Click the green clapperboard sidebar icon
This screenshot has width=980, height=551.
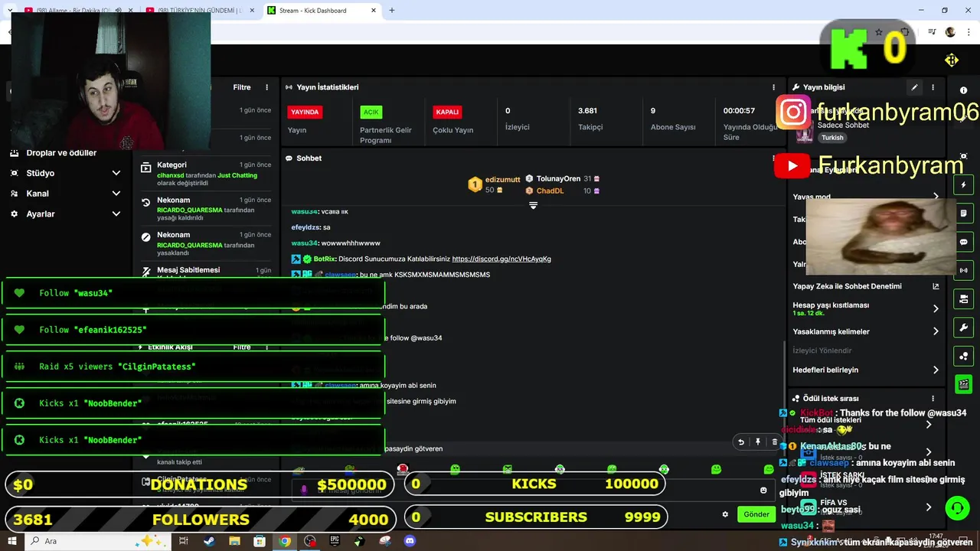point(964,384)
